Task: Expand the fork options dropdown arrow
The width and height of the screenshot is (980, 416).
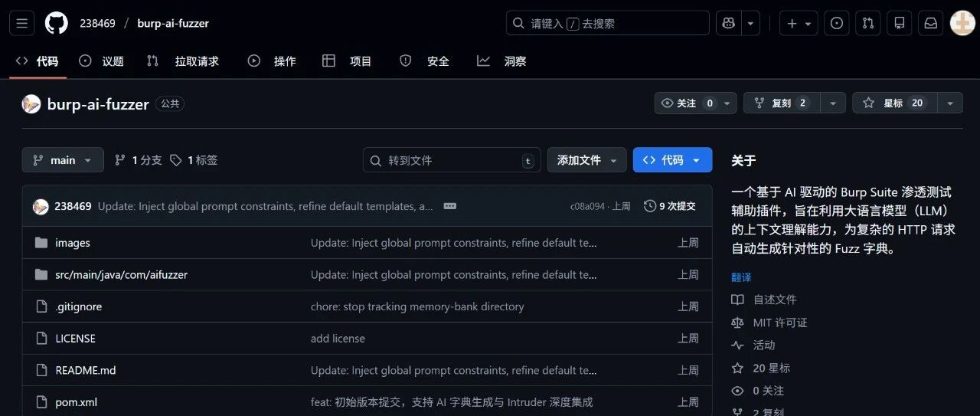Action: [x=833, y=103]
